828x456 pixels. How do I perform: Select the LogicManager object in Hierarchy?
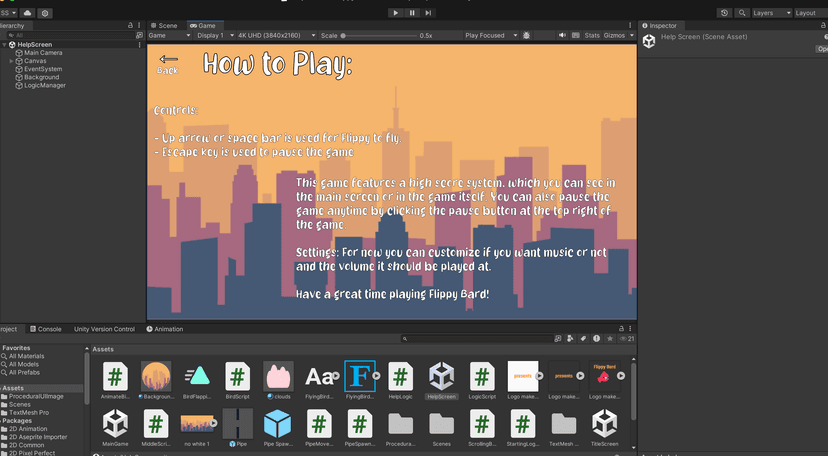tap(45, 85)
